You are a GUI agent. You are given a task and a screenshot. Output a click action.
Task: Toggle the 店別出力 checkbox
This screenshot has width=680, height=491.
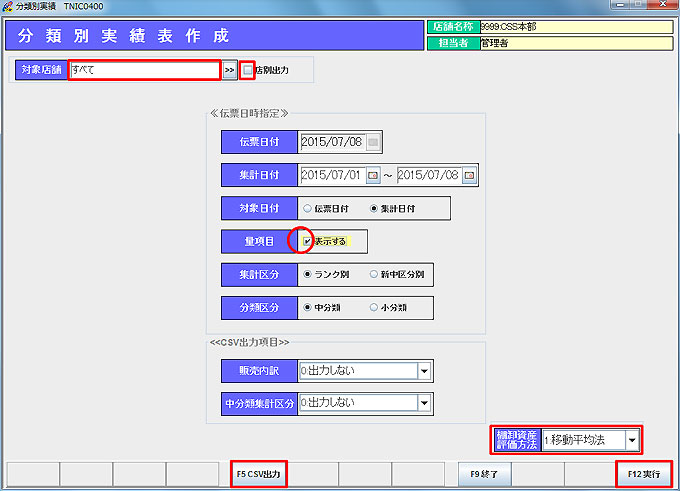[x=248, y=70]
